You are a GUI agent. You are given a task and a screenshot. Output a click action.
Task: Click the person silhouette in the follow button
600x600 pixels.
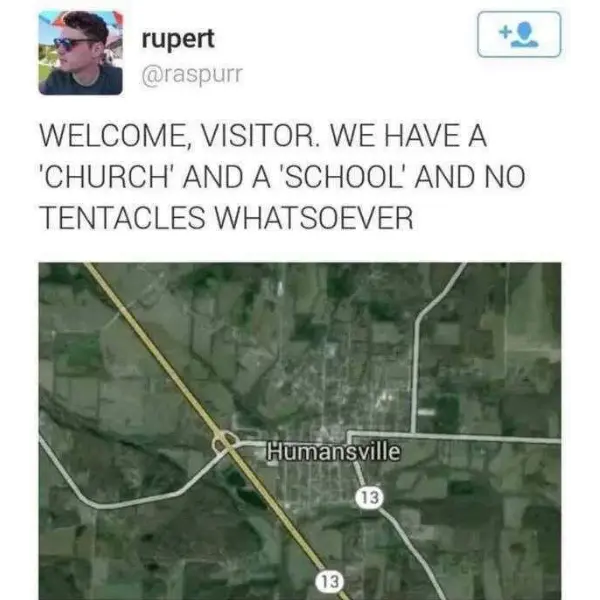[x=526, y=34]
